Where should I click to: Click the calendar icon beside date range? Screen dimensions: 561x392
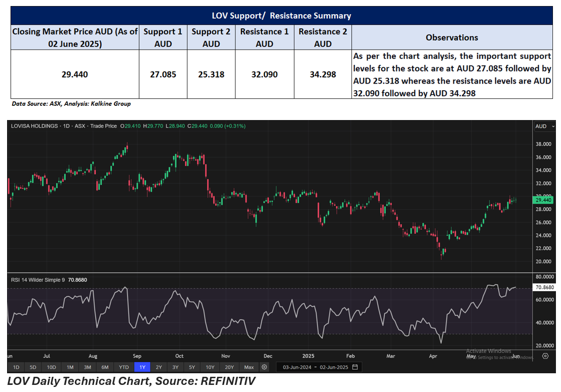[x=355, y=367]
